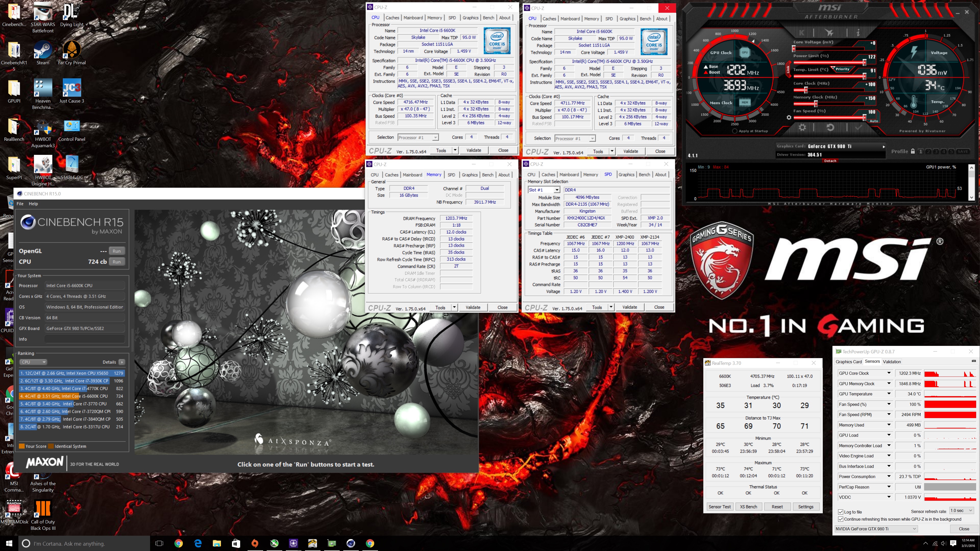Open the GPU Temperature sensor dropdown

(889, 394)
